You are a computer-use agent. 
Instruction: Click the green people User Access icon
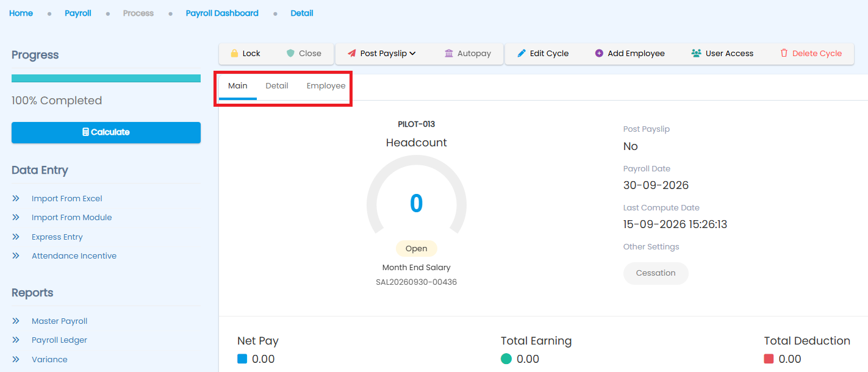click(x=696, y=54)
